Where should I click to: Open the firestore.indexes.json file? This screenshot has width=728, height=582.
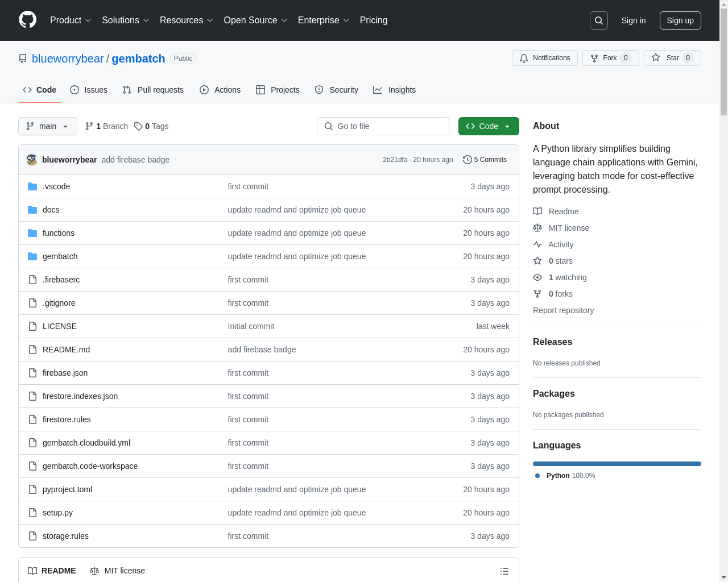(80, 396)
